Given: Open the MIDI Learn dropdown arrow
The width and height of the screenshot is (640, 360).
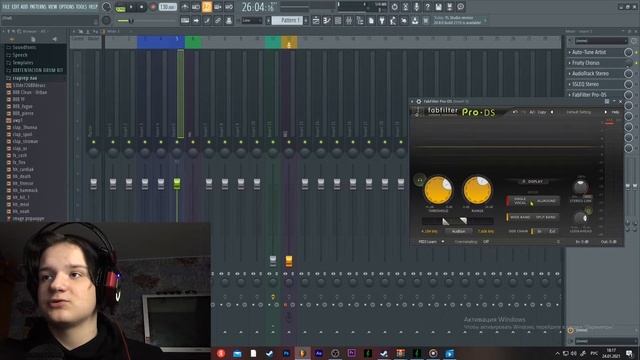Looking at the screenshot, I should (x=443, y=242).
